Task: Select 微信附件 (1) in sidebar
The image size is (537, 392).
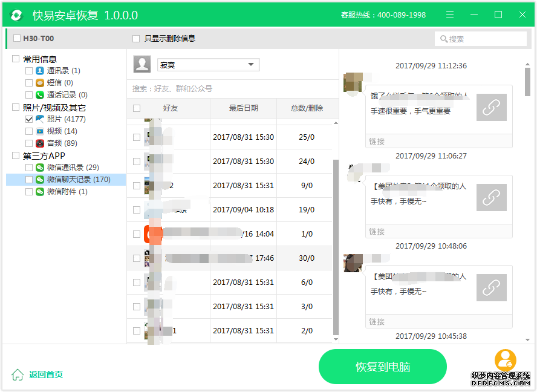Action: 67,192
